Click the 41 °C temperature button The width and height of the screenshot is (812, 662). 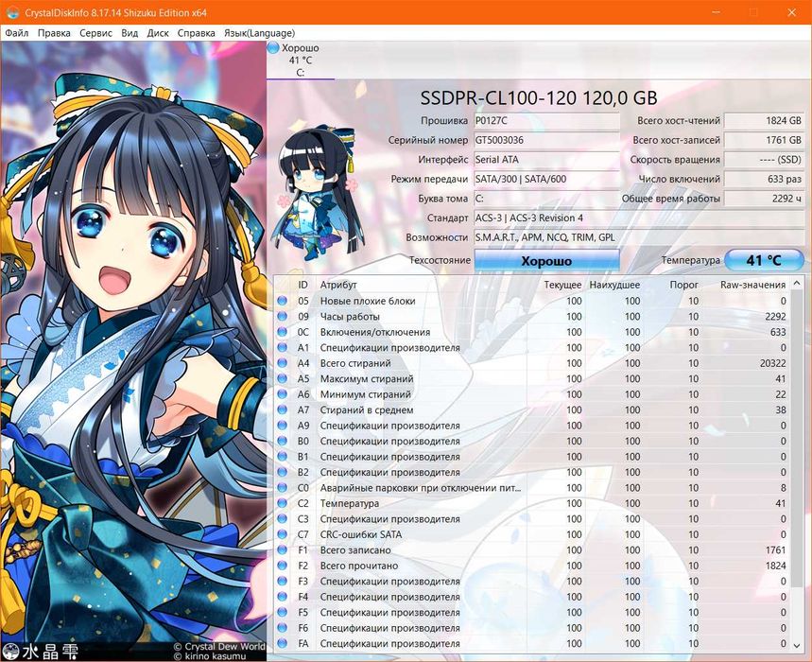pos(764,260)
